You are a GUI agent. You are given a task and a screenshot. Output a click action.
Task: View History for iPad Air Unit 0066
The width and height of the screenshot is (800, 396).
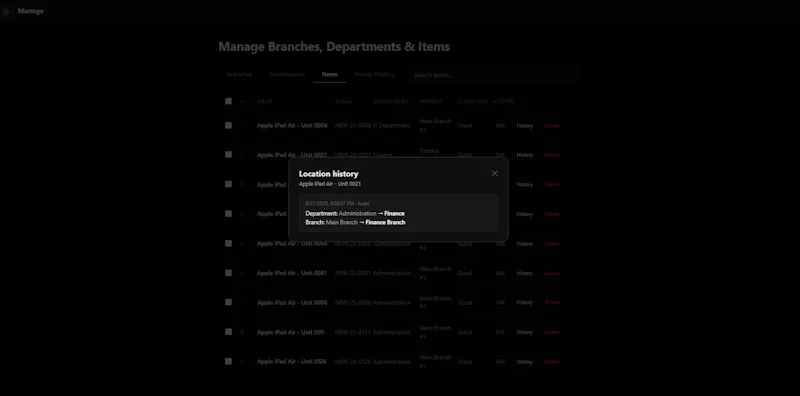click(524, 244)
